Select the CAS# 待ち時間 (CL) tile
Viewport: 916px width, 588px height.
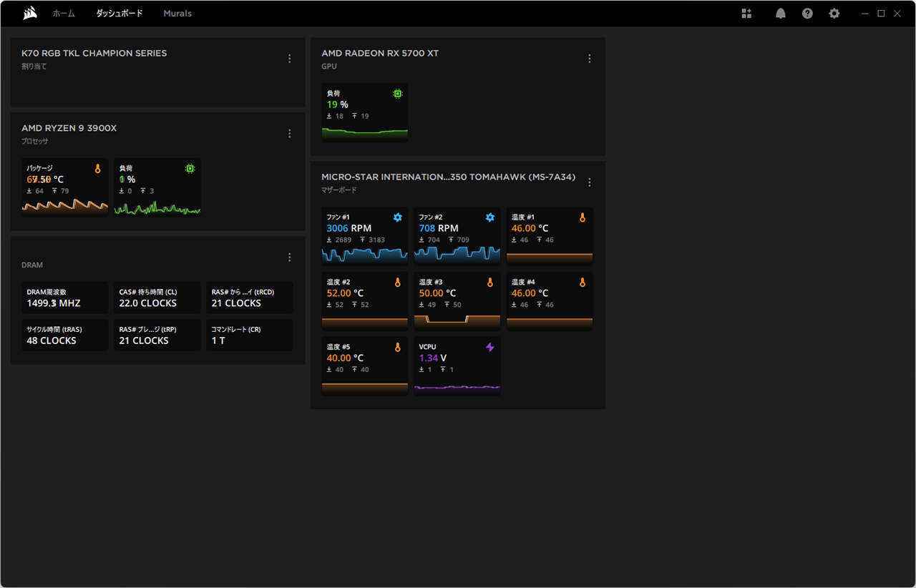pos(157,298)
